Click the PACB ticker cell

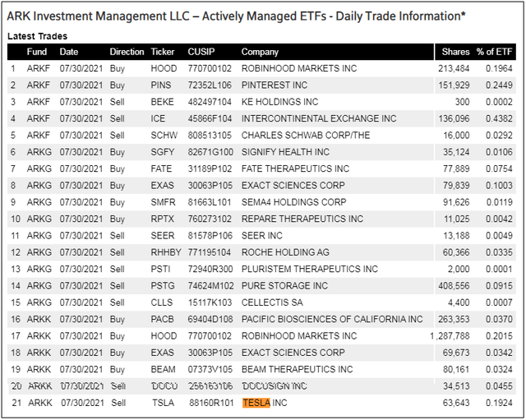click(163, 319)
